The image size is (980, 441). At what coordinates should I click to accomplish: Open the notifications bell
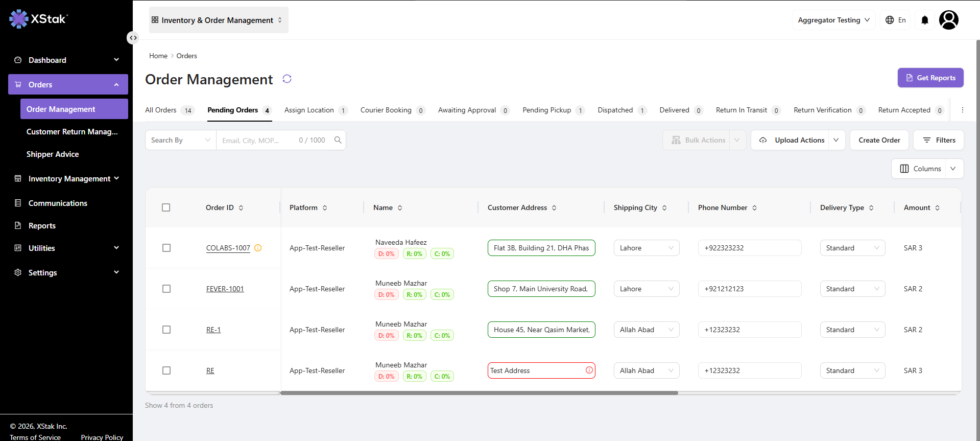[925, 20]
